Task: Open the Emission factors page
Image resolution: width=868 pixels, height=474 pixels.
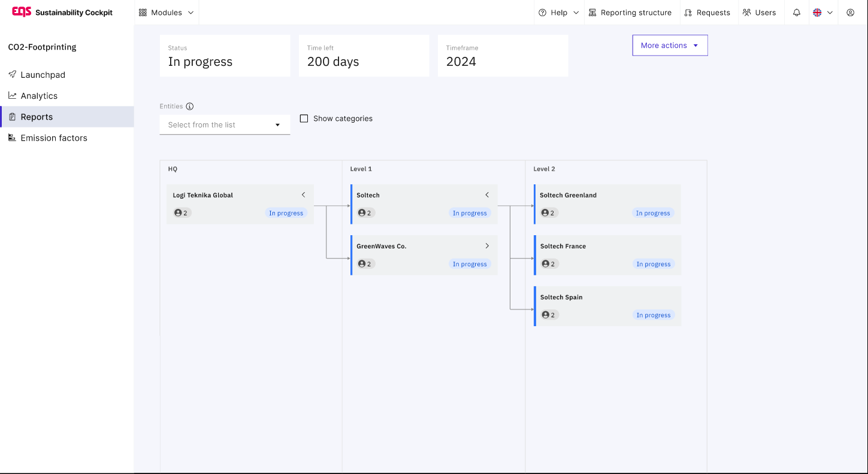Action: coord(54,138)
